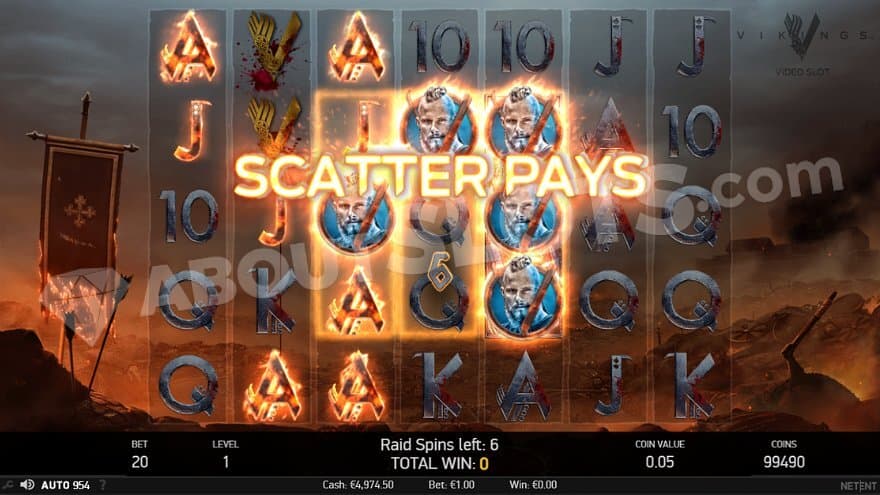Click the Cash €4,974.50 display
Viewport: 880px width, 495px height.
click(358, 484)
